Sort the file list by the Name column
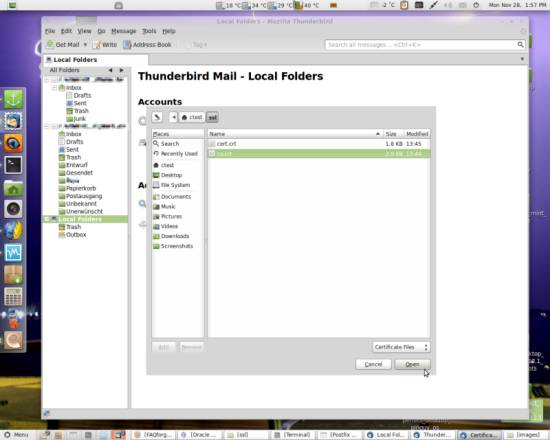The width and height of the screenshot is (550, 440). (295, 134)
